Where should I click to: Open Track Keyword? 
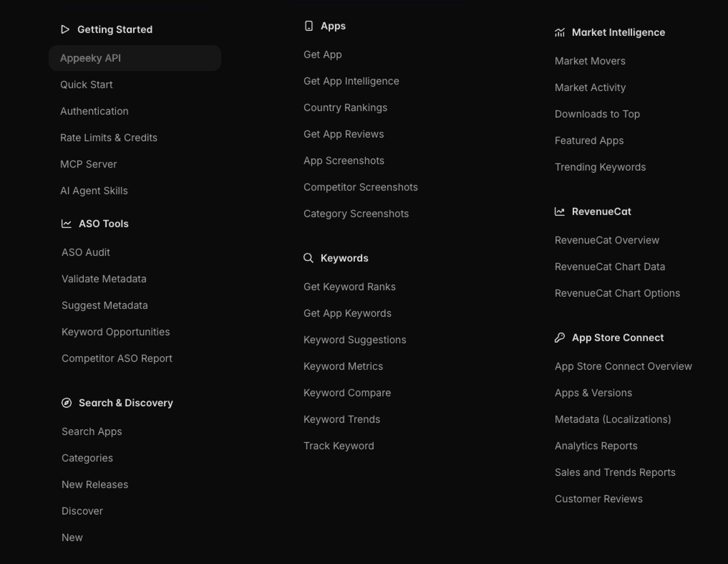(x=339, y=446)
